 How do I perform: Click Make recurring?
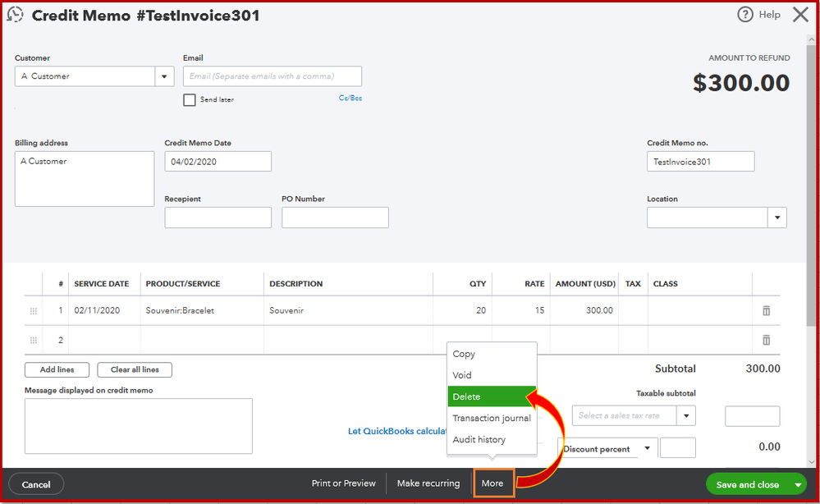pyautogui.click(x=428, y=483)
